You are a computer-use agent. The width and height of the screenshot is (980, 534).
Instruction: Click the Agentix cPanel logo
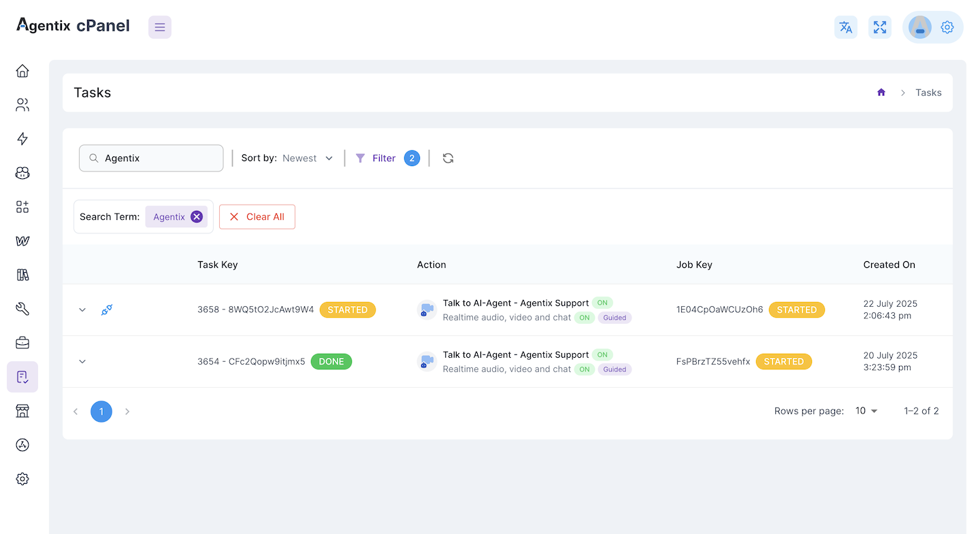pos(73,26)
